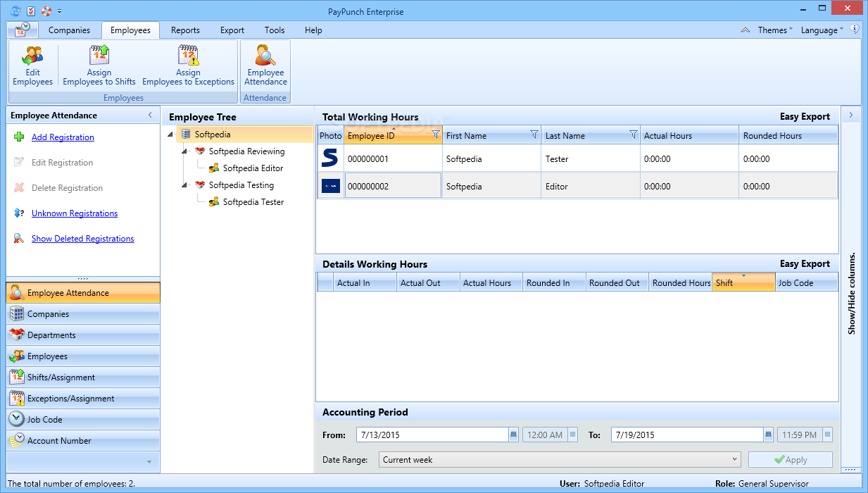Click the Actual Hours header in Total Working Hours

690,135
